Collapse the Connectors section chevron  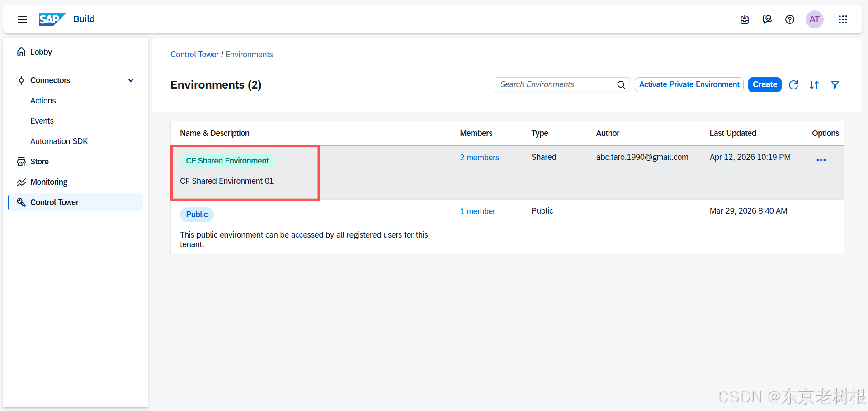coord(131,80)
